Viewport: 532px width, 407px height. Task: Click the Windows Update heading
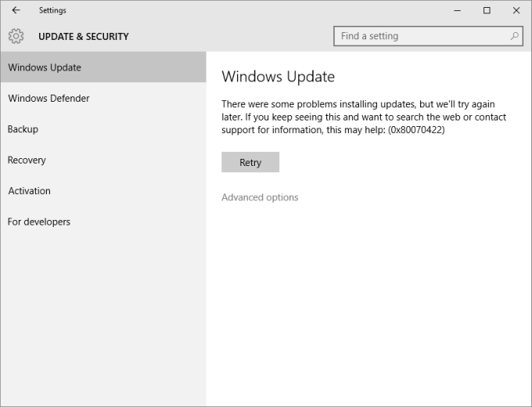click(x=279, y=77)
